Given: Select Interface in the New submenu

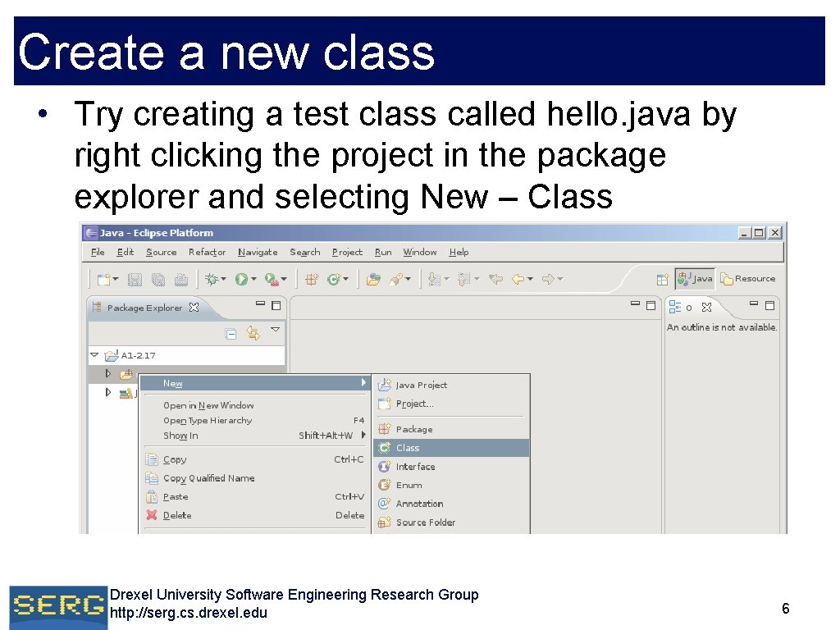Looking at the screenshot, I should pos(451,467).
